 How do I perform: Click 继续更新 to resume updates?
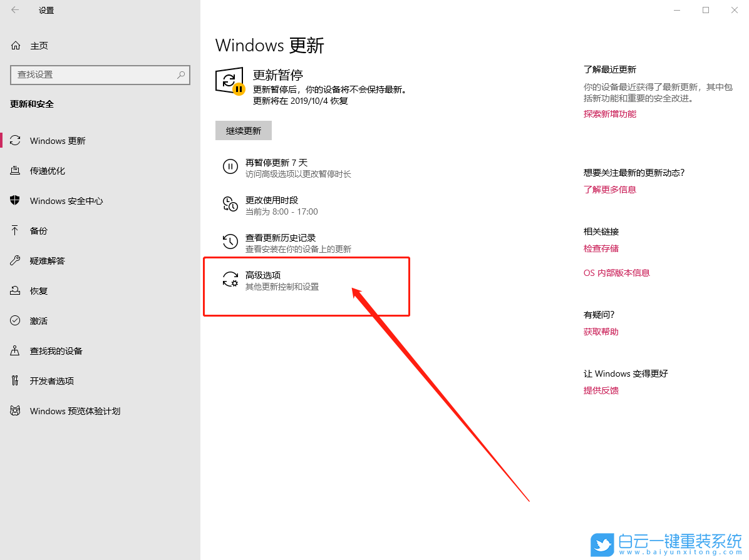click(x=243, y=130)
